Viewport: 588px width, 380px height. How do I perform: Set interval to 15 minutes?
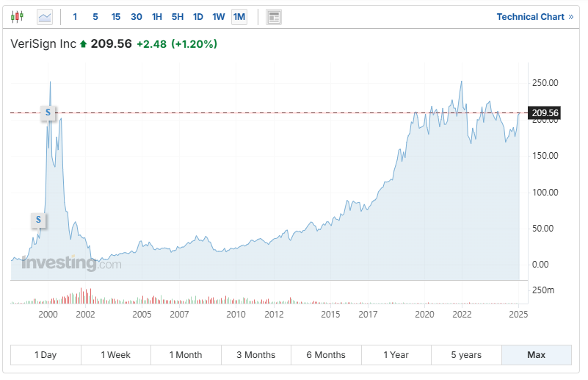pyautogui.click(x=116, y=17)
